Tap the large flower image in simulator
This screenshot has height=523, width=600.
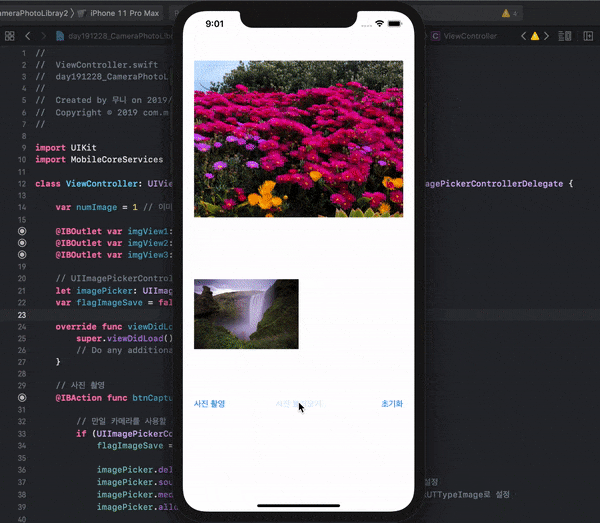click(x=298, y=139)
